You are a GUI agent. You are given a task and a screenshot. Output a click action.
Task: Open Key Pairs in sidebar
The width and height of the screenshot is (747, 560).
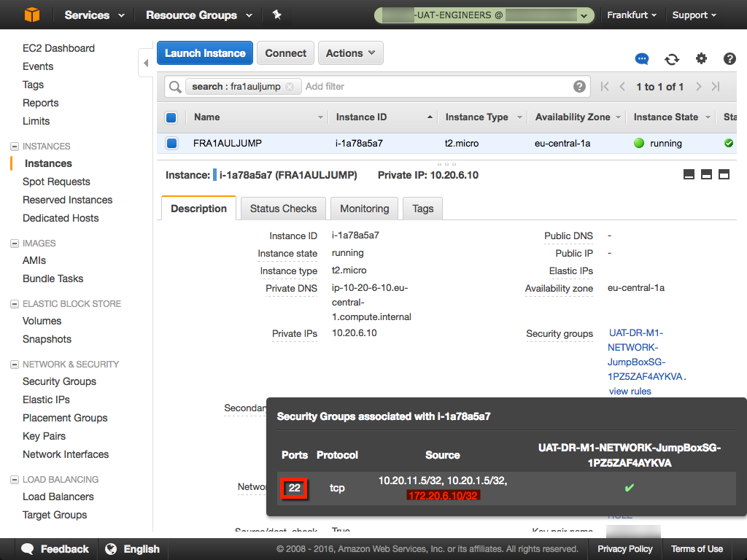coord(44,436)
